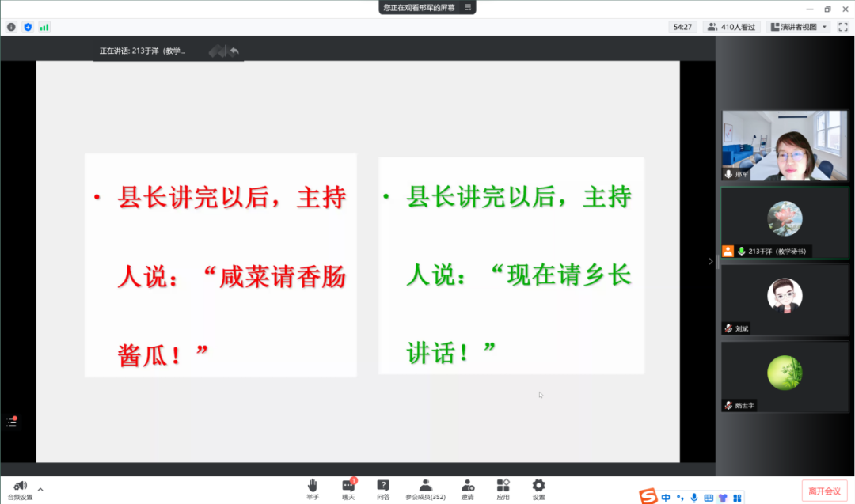The width and height of the screenshot is (855, 504).
Task: Click the 举手 raise hand icon
Action: (313, 489)
